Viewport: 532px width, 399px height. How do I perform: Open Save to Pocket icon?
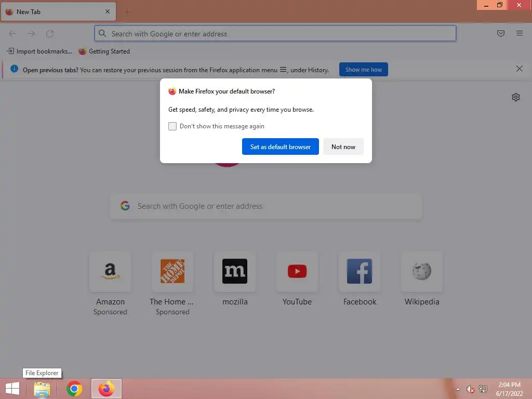point(500,33)
